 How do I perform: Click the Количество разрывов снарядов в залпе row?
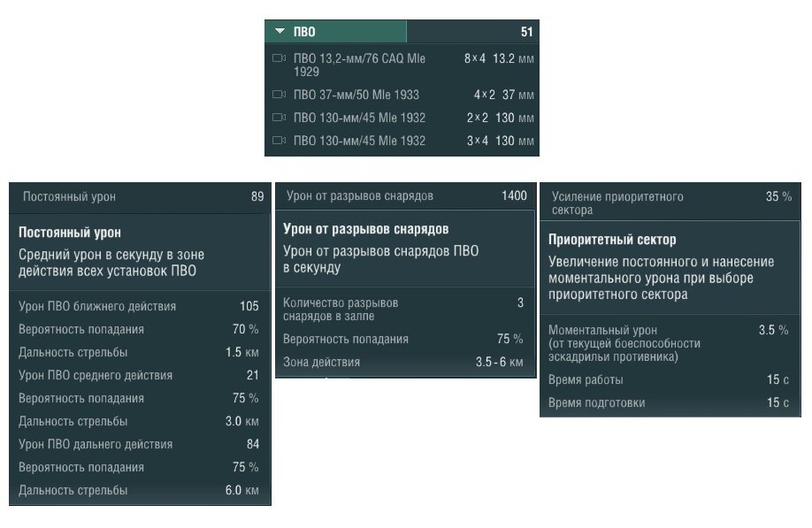tap(404, 309)
